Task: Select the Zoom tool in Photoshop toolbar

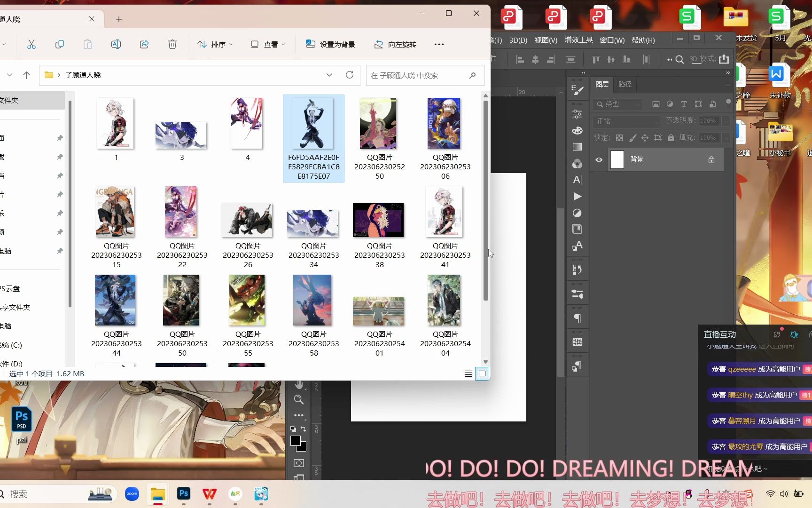Action: (x=299, y=400)
